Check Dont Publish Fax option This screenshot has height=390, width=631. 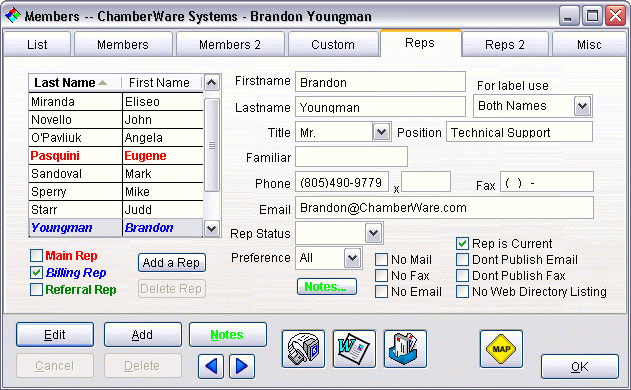click(462, 276)
